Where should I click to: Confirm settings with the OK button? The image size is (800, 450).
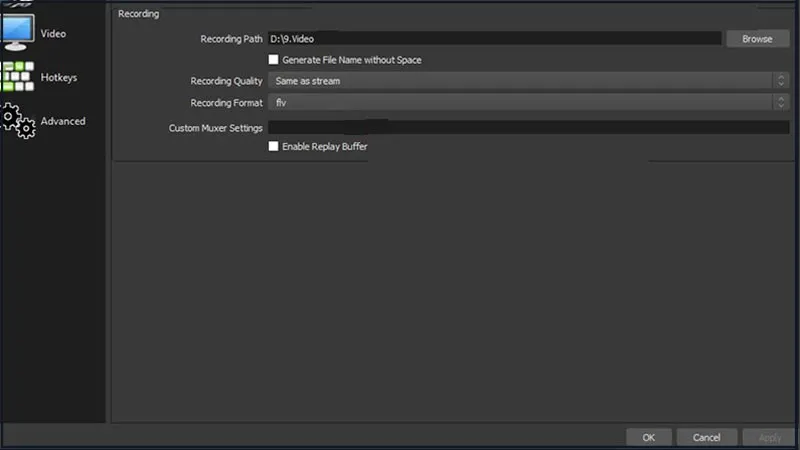649,438
